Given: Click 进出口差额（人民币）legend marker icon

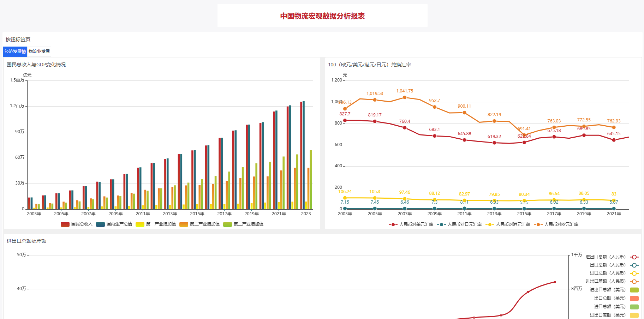Looking at the screenshot, I should click(634, 281).
